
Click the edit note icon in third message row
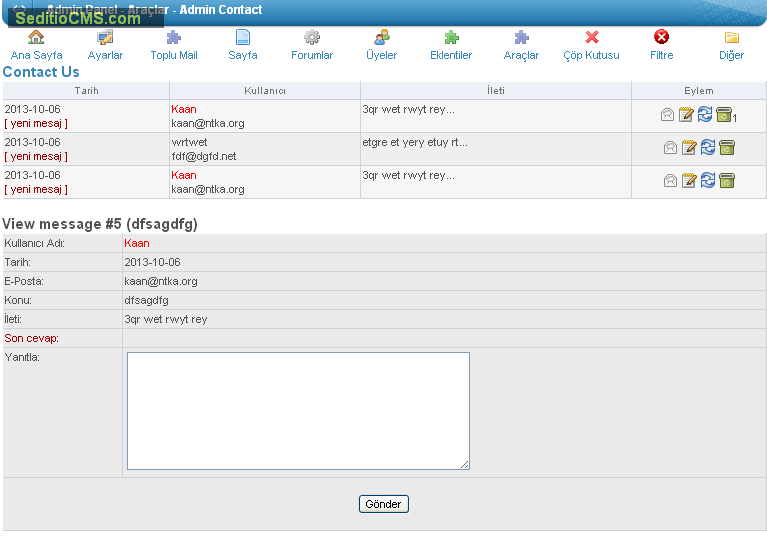click(689, 181)
